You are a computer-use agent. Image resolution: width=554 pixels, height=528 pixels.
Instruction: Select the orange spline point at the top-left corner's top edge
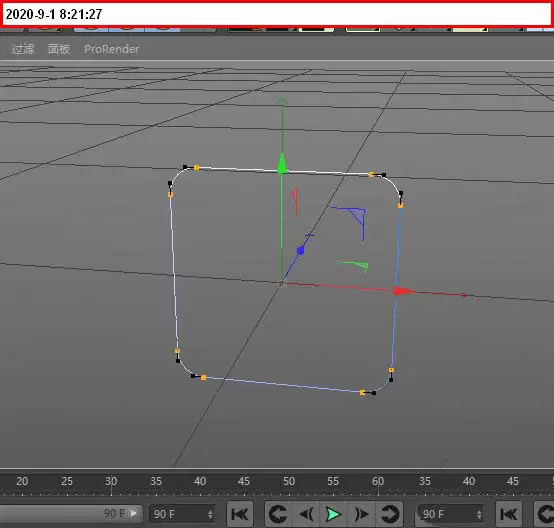197,168
